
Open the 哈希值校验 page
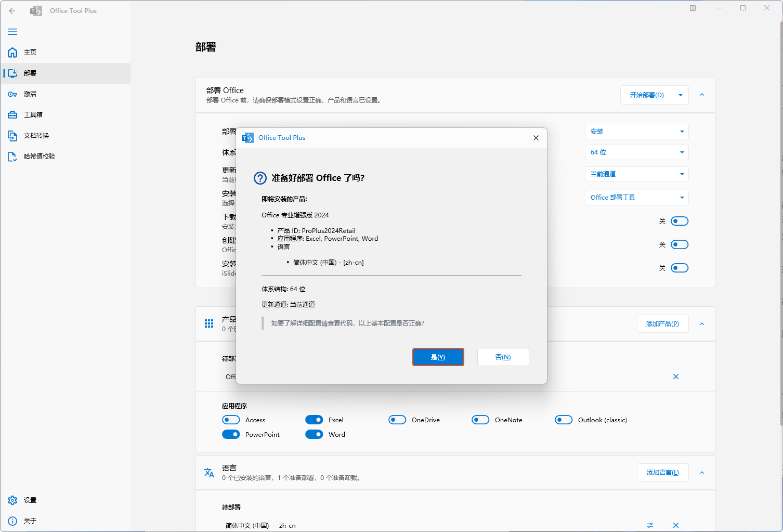click(x=66, y=157)
